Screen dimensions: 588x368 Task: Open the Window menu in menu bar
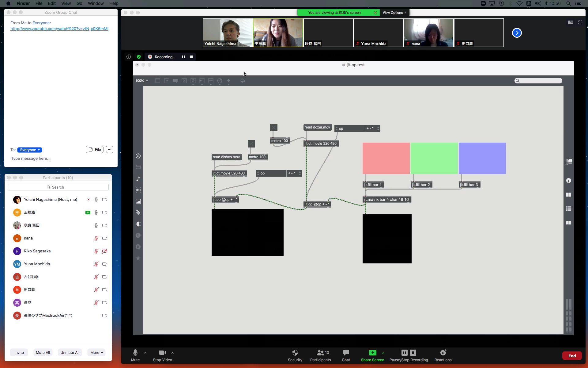pyautogui.click(x=96, y=3)
